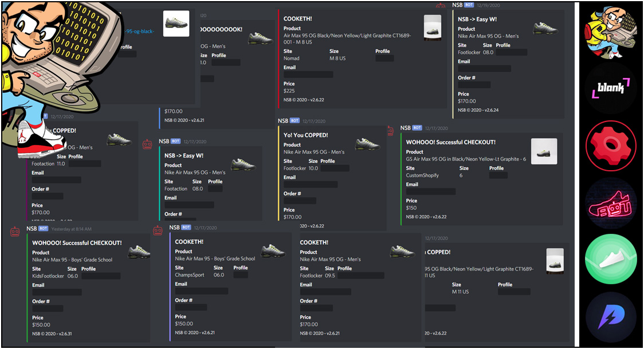The height and width of the screenshot is (349, 644).
Task: Click the NSB nerd mascot icon in the right column
Action: coord(611,33)
